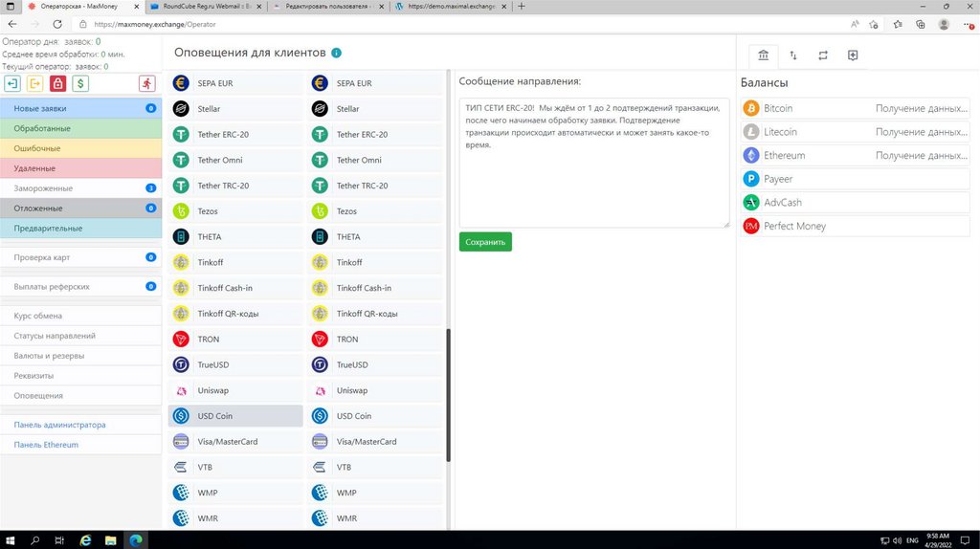This screenshot has width=980, height=549.
Task: Click the Ethereum balance row
Action: tap(855, 156)
